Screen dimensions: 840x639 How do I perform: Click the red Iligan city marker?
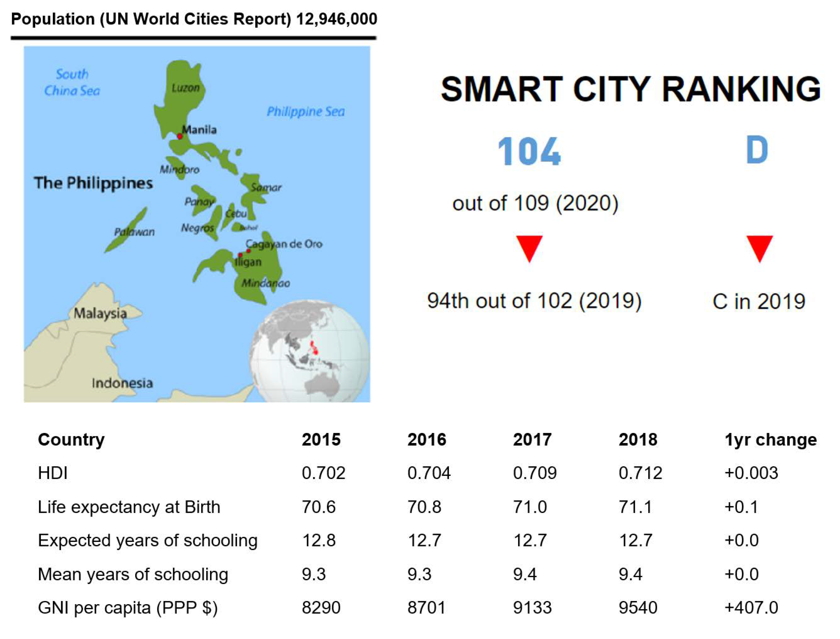pyautogui.click(x=240, y=255)
